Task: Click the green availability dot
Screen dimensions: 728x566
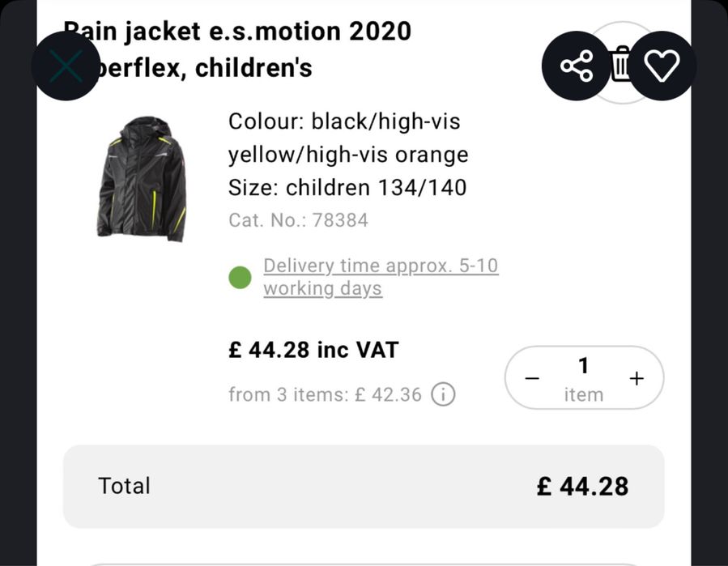Action: click(x=240, y=278)
